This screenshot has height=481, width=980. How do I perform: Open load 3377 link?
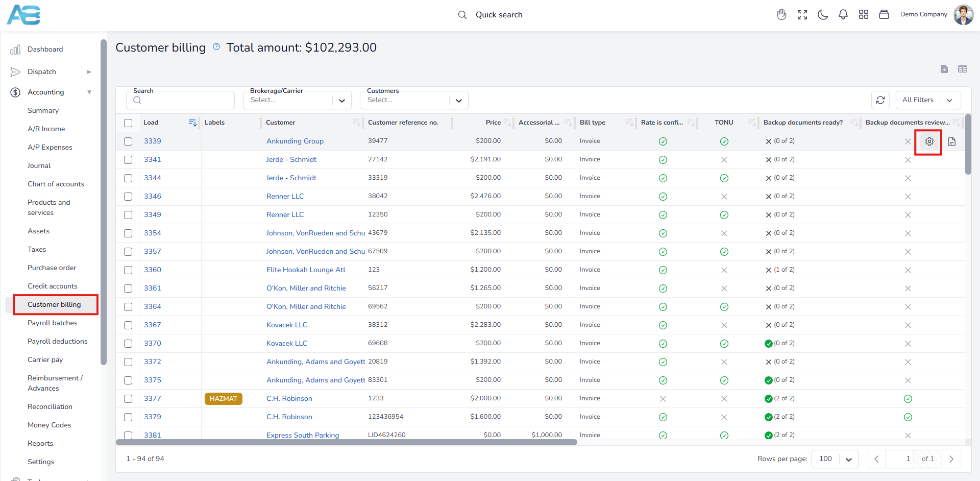pos(153,398)
